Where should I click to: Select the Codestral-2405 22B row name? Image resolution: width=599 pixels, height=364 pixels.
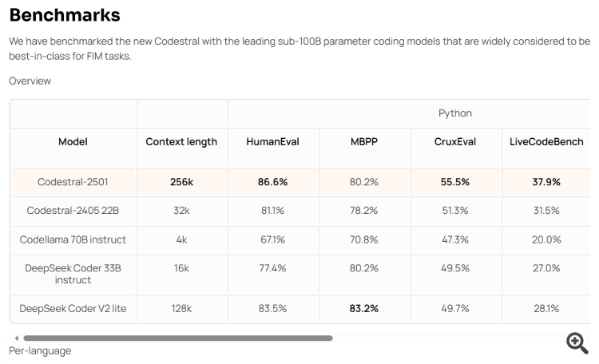(73, 211)
